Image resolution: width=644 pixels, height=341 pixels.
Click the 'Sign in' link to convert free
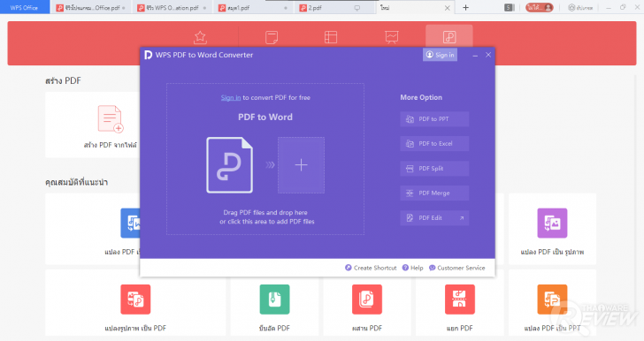231,98
